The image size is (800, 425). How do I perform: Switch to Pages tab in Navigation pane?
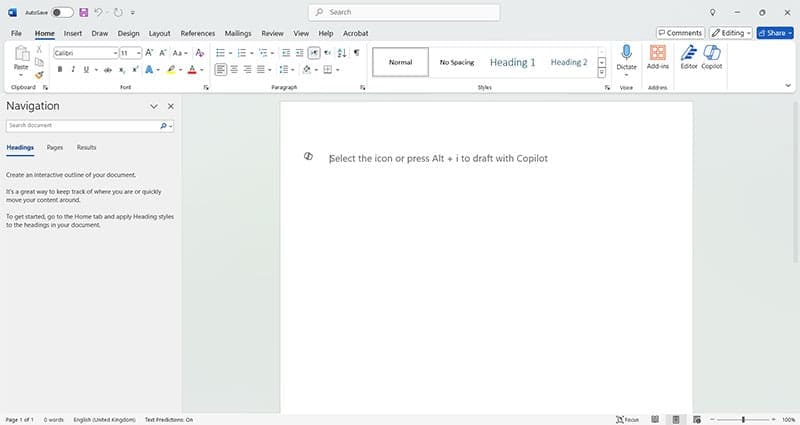(55, 147)
